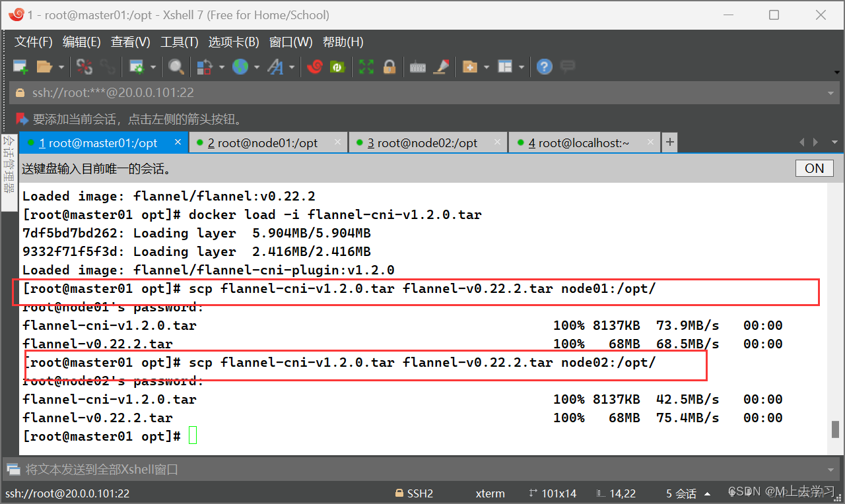Image resolution: width=845 pixels, height=504 pixels.
Task: Open the 查看(V) menu
Action: [131, 42]
